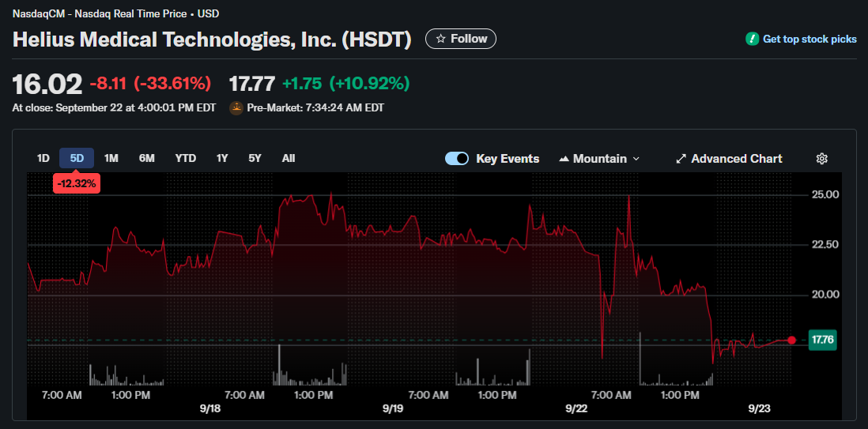
Task: Select the All time range
Action: [289, 158]
